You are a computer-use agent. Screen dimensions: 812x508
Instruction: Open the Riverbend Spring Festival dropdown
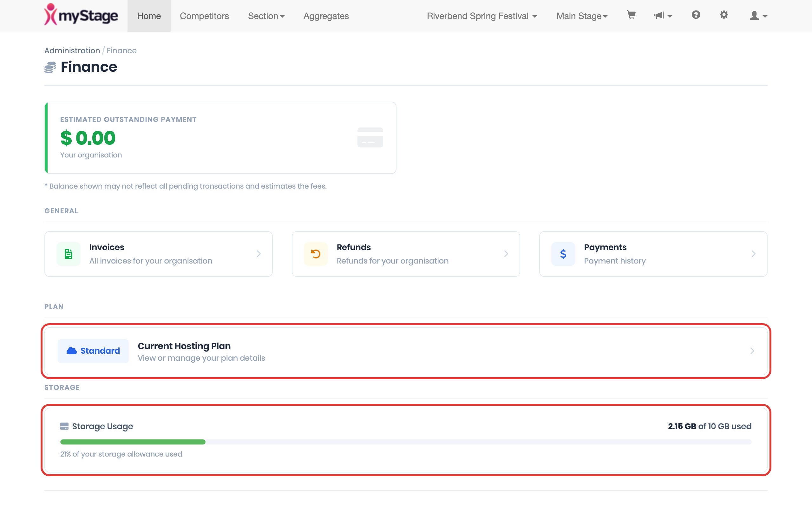click(x=482, y=16)
